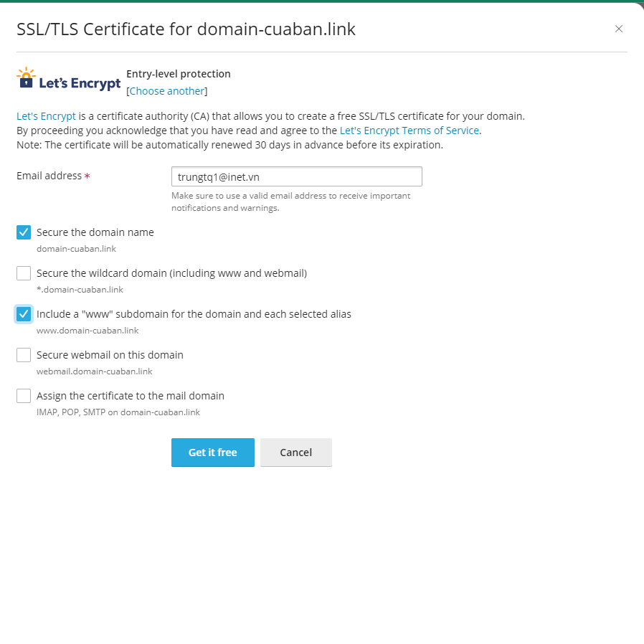
Task: Click the webmail.domain-cuaban.link hint text
Action: (x=95, y=371)
